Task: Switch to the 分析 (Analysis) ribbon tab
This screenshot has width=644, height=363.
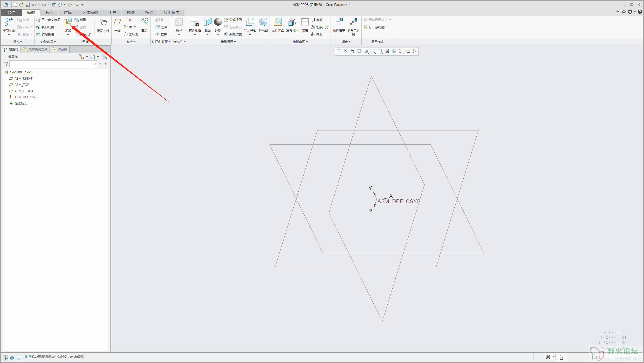Action: tap(49, 12)
